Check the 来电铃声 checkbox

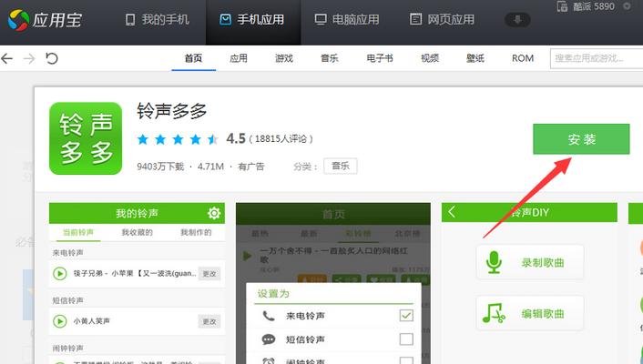tap(406, 316)
